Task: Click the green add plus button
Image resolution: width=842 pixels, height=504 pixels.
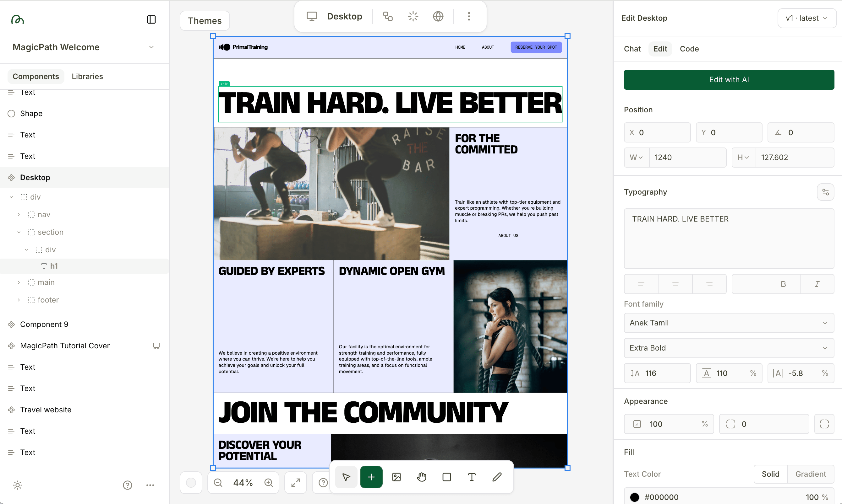Action: pos(371,477)
